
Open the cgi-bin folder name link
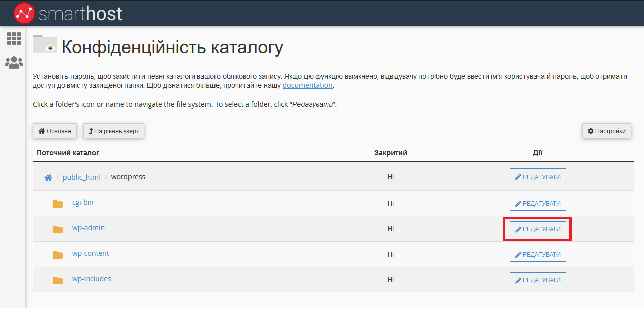pyautogui.click(x=83, y=203)
